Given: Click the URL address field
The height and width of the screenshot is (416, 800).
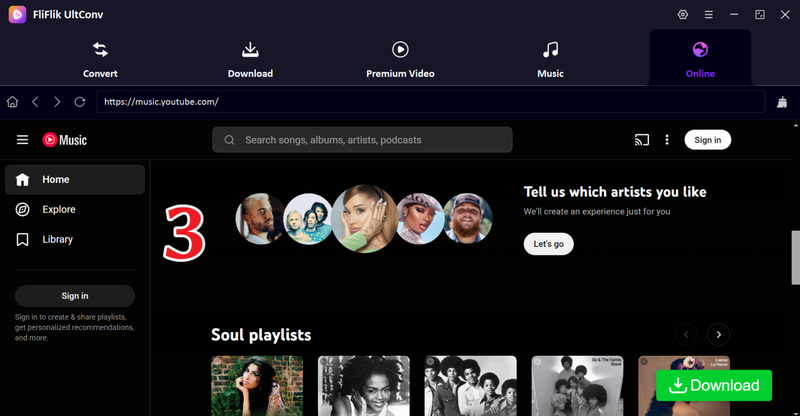Looking at the screenshot, I should click(430, 102).
